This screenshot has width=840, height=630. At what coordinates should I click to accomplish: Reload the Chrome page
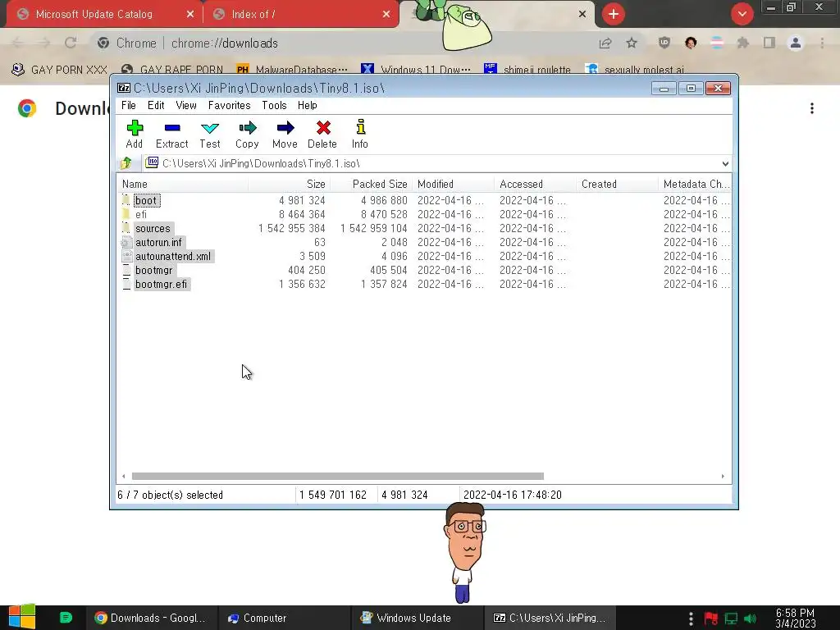click(x=71, y=43)
